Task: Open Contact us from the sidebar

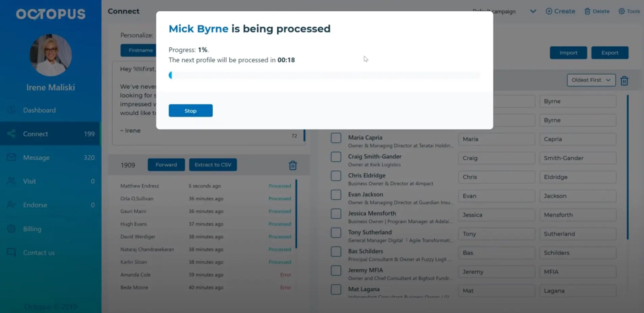Action: (39, 252)
